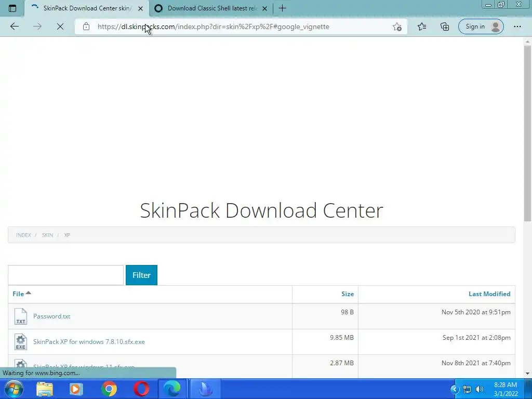
Task: Click Sign in profile button
Action: click(x=481, y=26)
